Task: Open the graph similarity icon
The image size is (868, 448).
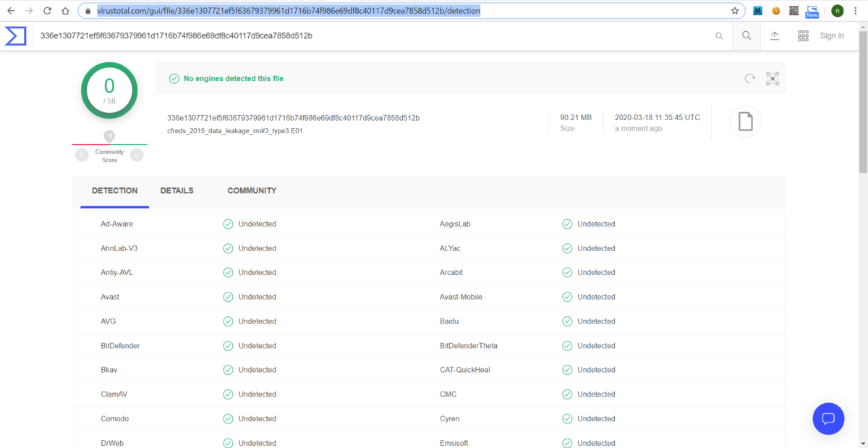Action: 773,78
